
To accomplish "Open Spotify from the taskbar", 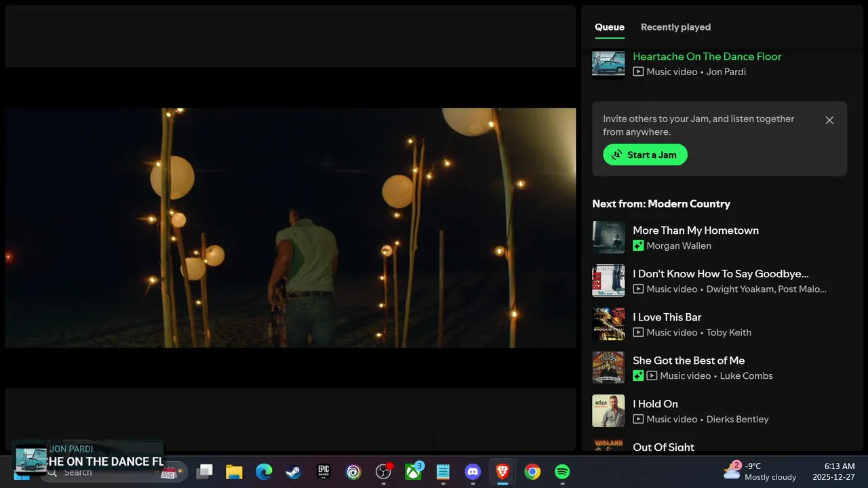I will 562,472.
